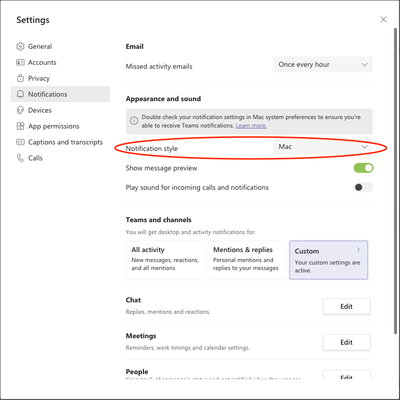Expand the Notification style Mac dropdown

point(323,147)
